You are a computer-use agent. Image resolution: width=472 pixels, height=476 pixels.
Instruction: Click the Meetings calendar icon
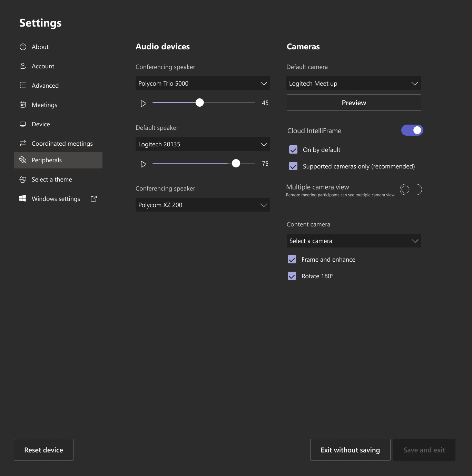(23, 105)
